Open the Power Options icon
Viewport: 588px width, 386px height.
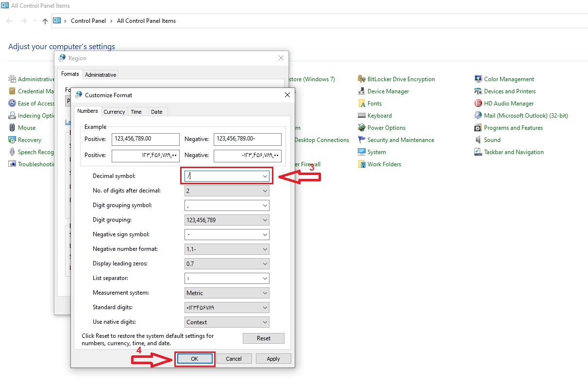(362, 128)
